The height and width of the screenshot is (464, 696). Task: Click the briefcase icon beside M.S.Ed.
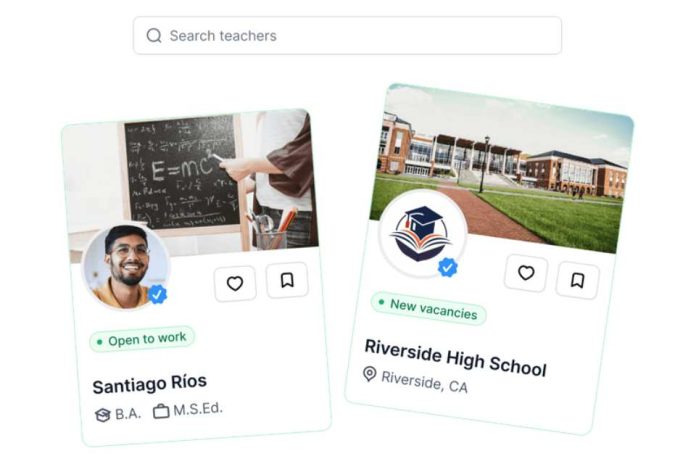click(x=161, y=412)
